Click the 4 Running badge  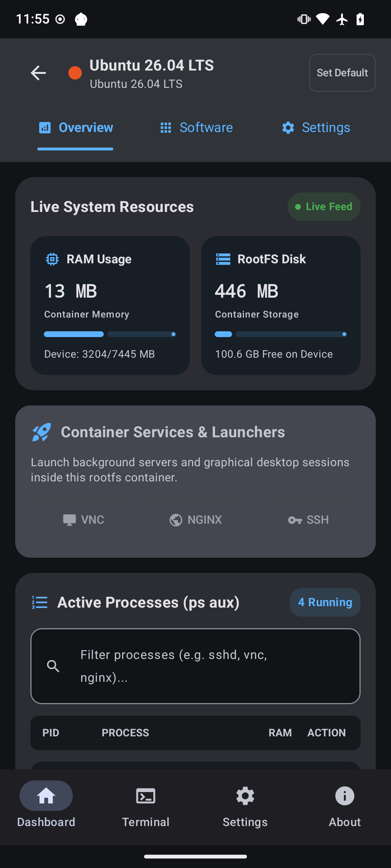click(x=325, y=602)
